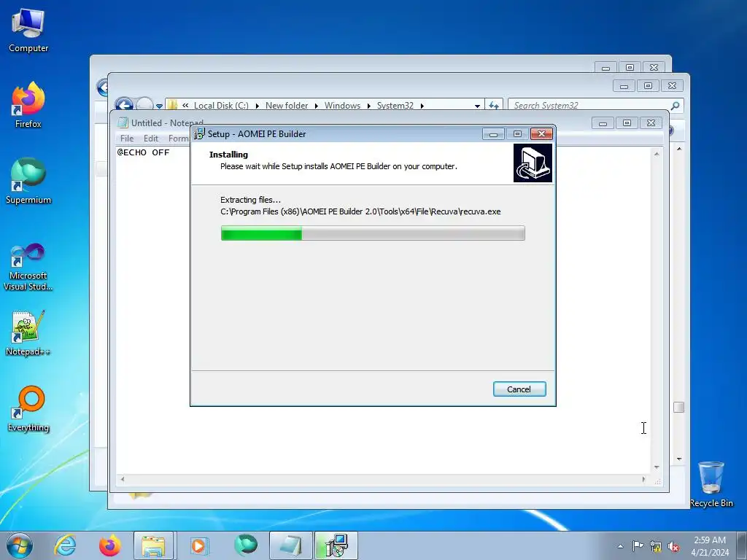The image size is (747, 560).
Task: Click the @ECHO OFF text in Notepad
Action: [144, 152]
